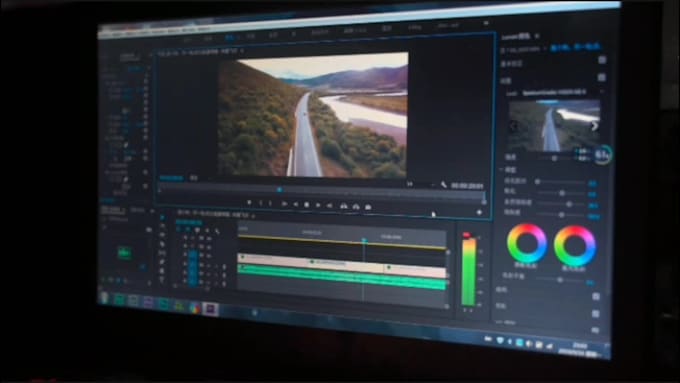The width and height of the screenshot is (680, 383).
Task: Click the Extract button in Program monitor
Action: click(x=356, y=207)
